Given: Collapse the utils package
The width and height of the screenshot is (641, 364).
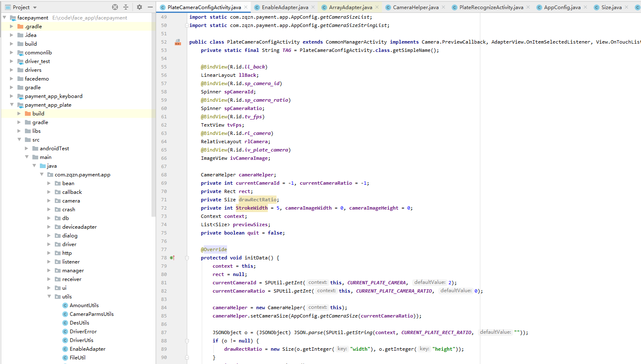Looking at the screenshot, I should pos(49,296).
